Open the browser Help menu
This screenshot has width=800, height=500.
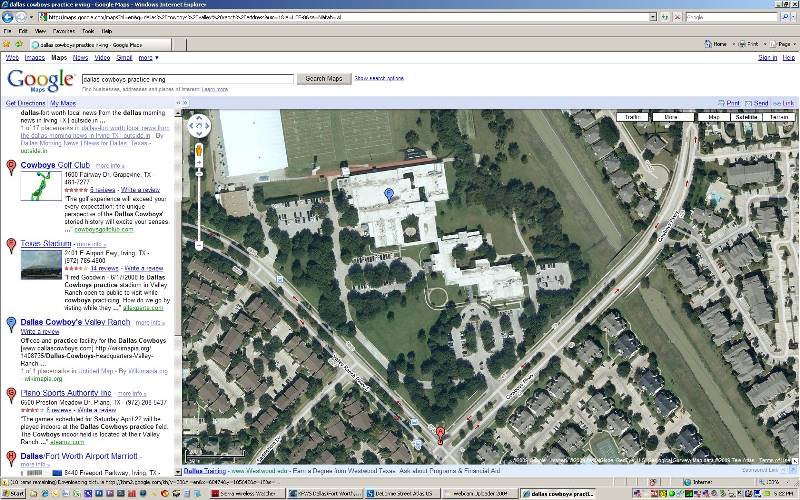pyautogui.click(x=107, y=31)
